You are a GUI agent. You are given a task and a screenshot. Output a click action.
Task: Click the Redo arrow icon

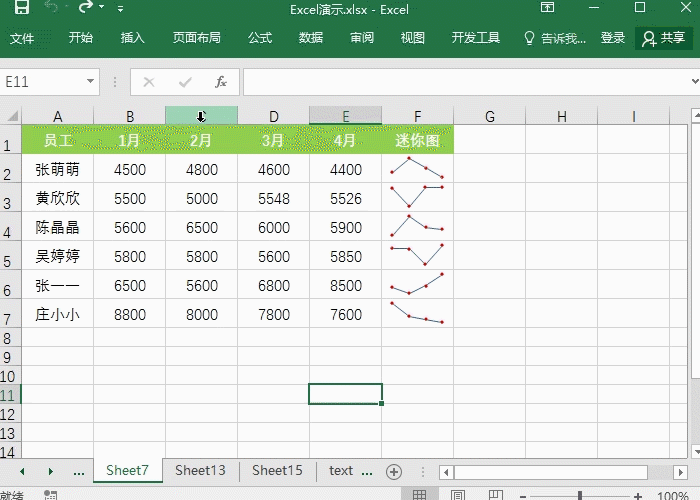[x=86, y=7]
